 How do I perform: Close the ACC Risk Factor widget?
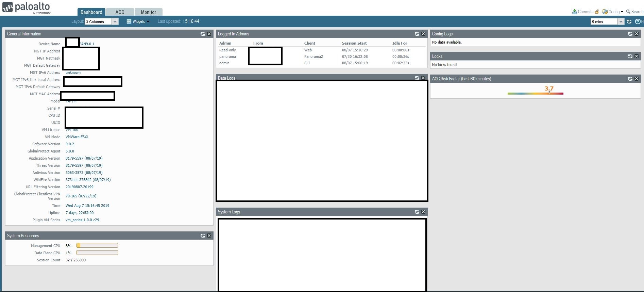tap(637, 79)
